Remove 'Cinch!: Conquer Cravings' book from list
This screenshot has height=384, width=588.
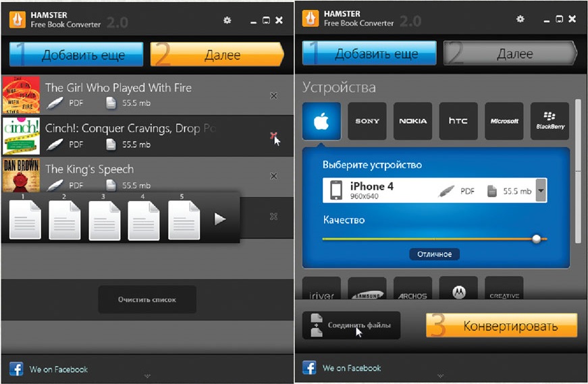tap(274, 136)
